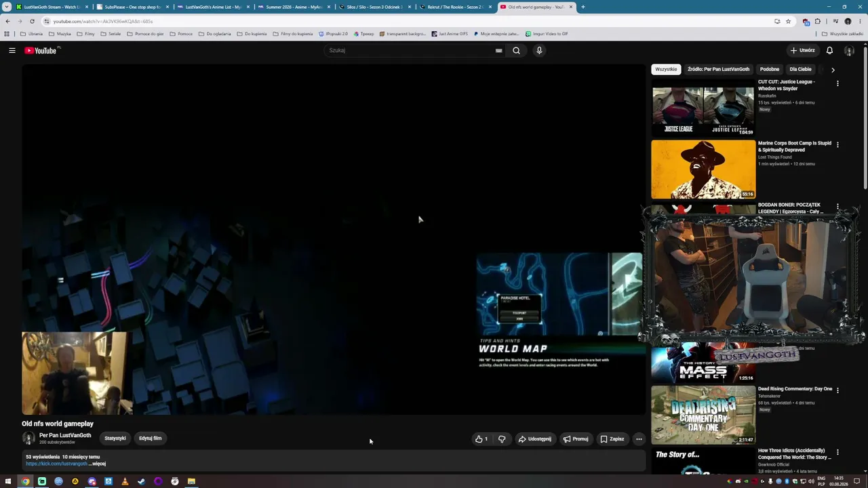This screenshot has height=488, width=868.
Task: Click the search magnifier button
Action: [x=516, y=50]
